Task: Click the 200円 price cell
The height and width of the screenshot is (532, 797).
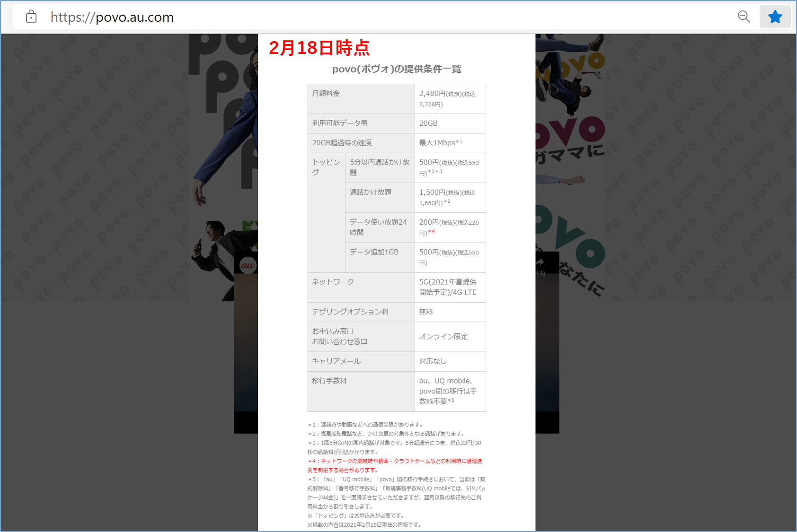Action: [450, 227]
